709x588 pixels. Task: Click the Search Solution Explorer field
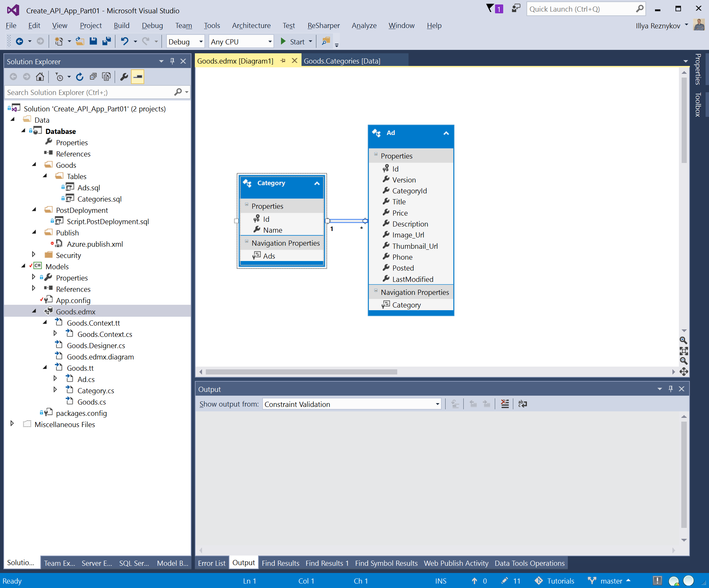(x=90, y=92)
